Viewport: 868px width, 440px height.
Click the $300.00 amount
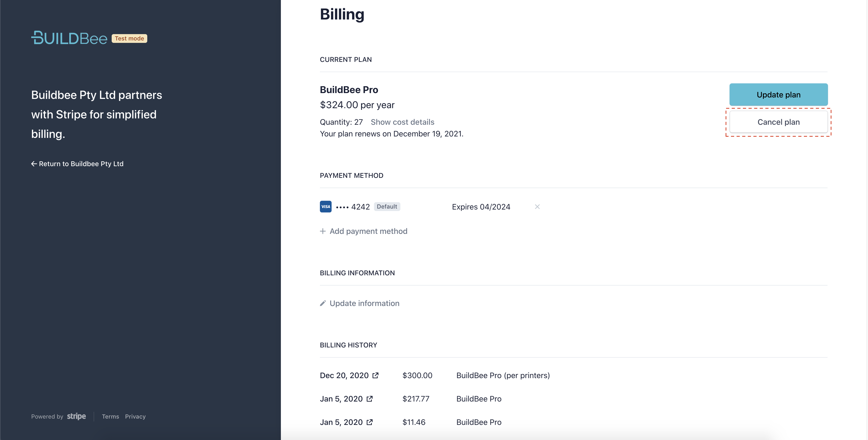[417, 375]
